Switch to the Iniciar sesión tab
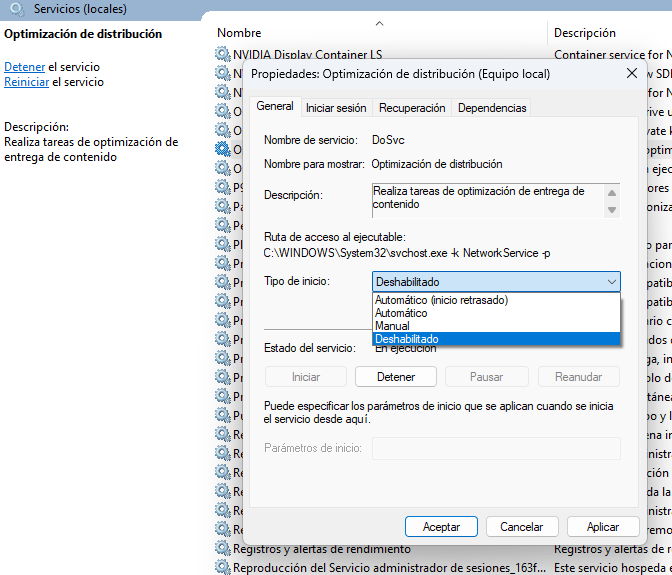 click(336, 107)
